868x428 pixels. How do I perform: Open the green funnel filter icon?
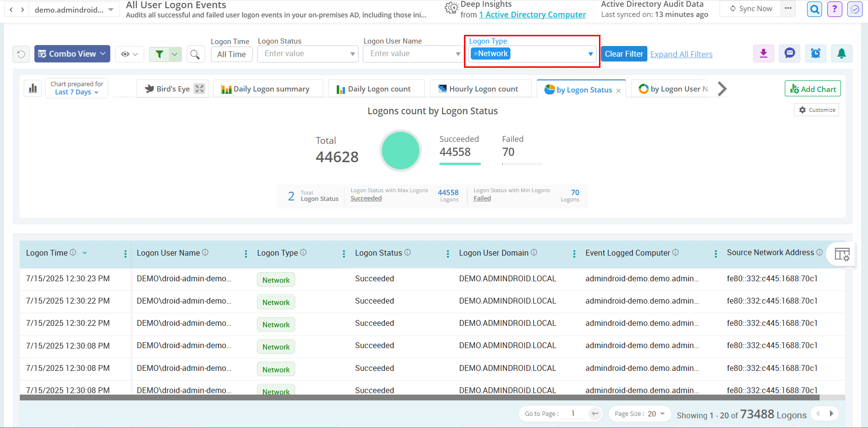(159, 54)
